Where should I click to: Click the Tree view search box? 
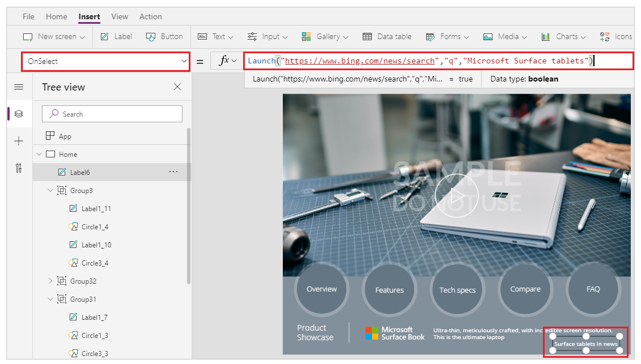112,114
